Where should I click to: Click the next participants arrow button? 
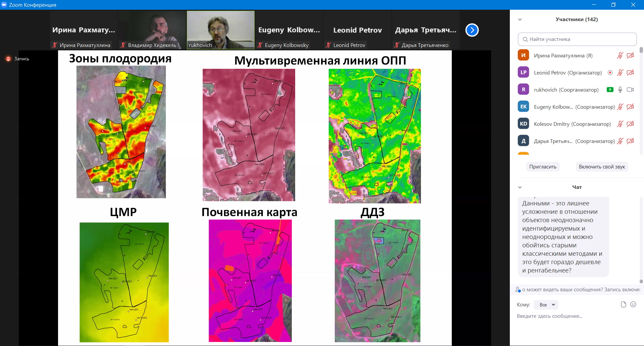[472, 30]
